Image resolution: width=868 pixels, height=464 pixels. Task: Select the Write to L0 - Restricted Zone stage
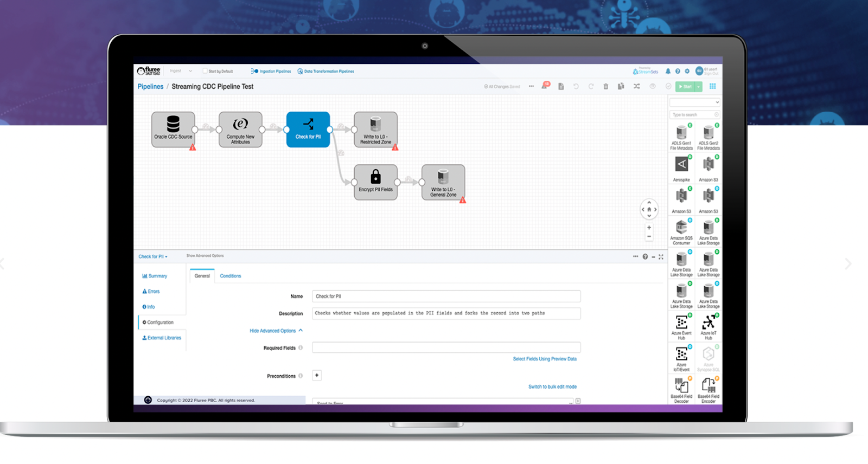(x=375, y=130)
